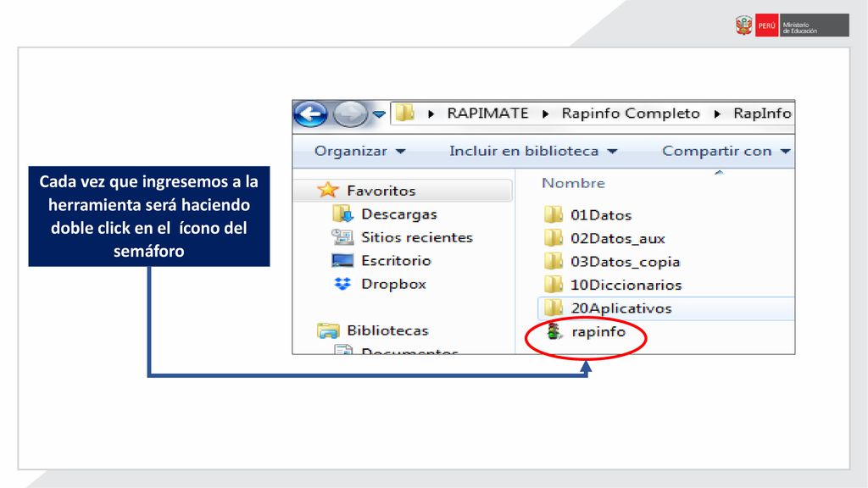The image size is (868, 488).
Task: Select RapInfo in the address path
Action: click(762, 114)
